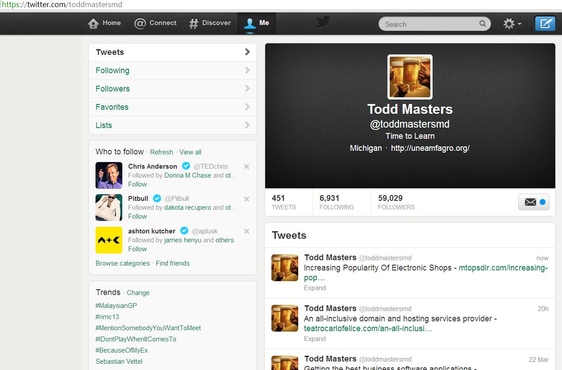The image size is (562, 370).
Task: Click Pitbull's verified badge
Action: point(157,198)
